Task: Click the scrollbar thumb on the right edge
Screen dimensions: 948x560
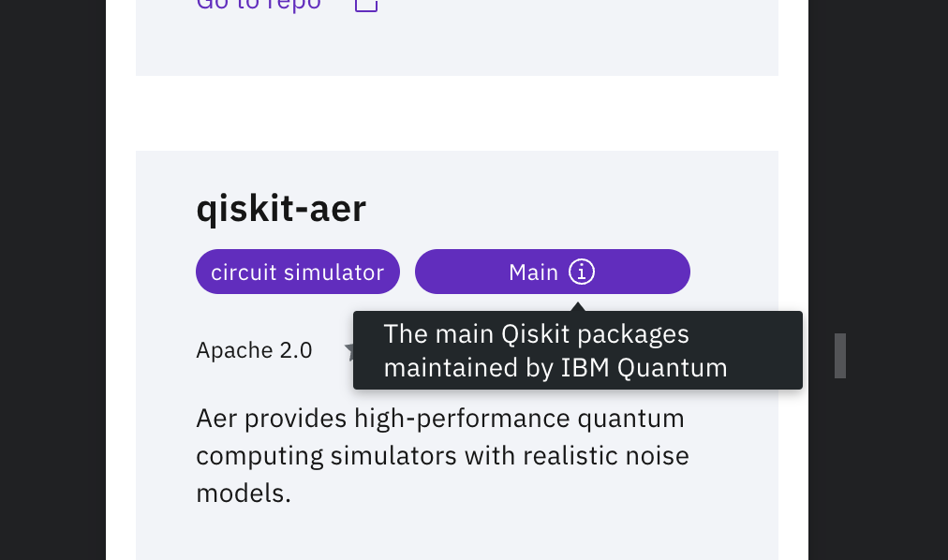Action: coord(840,356)
